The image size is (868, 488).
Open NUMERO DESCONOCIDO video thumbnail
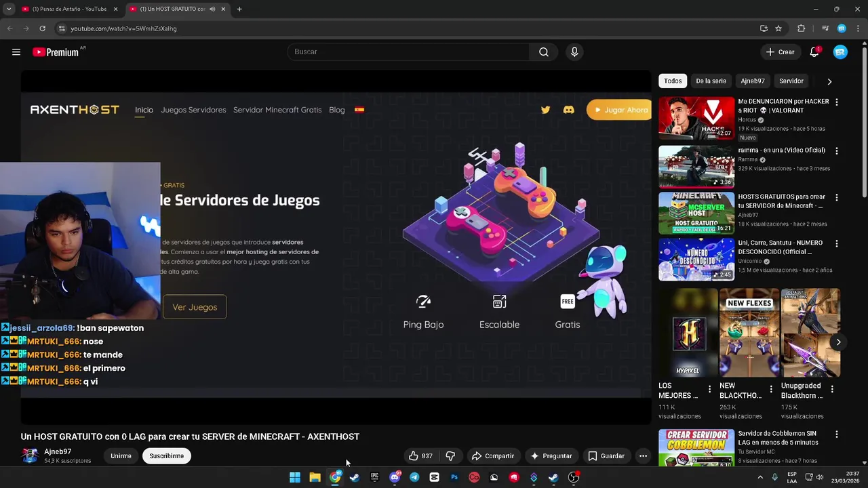coord(696,260)
